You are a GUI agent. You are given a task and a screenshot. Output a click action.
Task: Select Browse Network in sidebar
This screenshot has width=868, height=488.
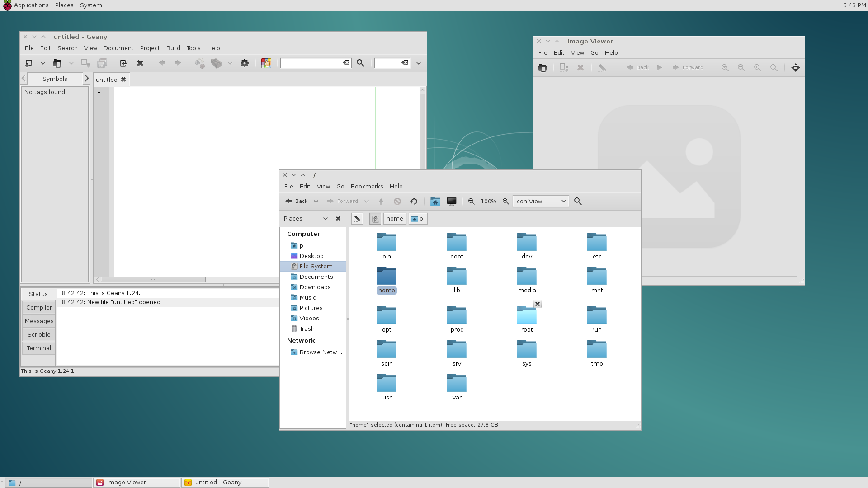coord(313,352)
